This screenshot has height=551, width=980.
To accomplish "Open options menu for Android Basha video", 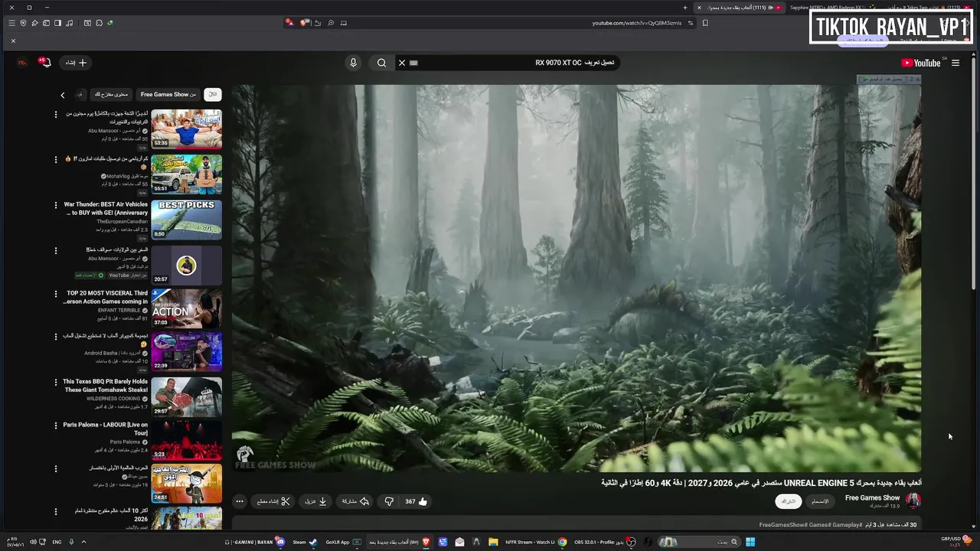I will [x=55, y=337].
